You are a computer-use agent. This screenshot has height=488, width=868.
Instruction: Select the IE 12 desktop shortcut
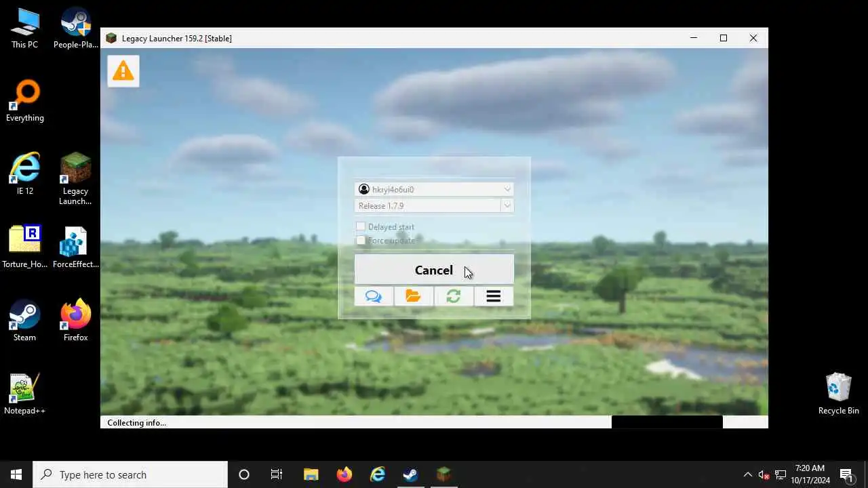(24, 175)
